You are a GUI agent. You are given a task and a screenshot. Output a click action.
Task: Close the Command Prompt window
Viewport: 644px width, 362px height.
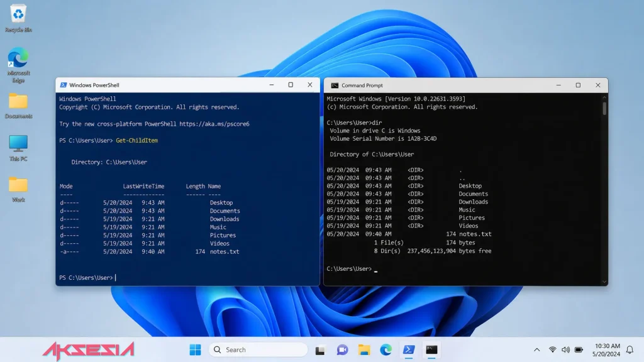pos(597,85)
